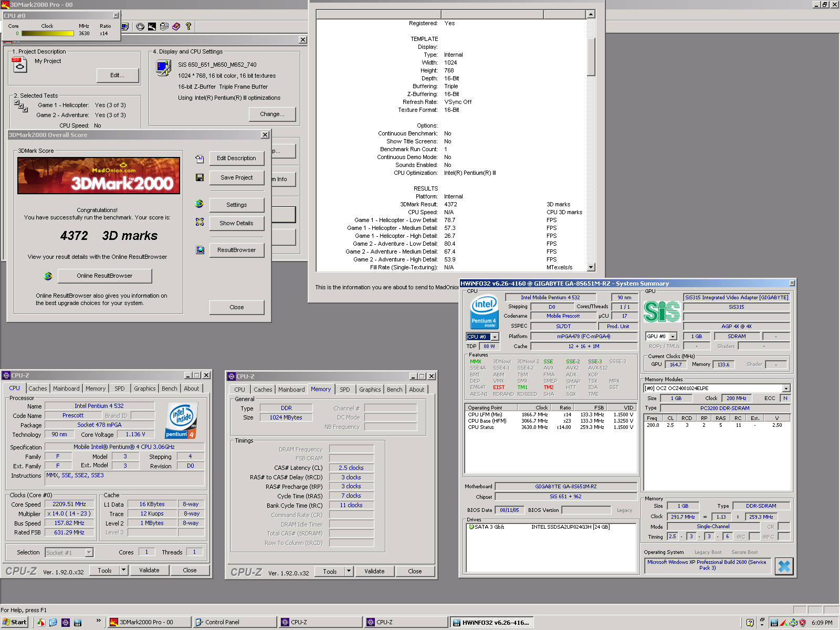The height and width of the screenshot is (630, 840).
Task: Click the magnifier icon beside ResultBrowser button
Action: pyautogui.click(x=200, y=250)
